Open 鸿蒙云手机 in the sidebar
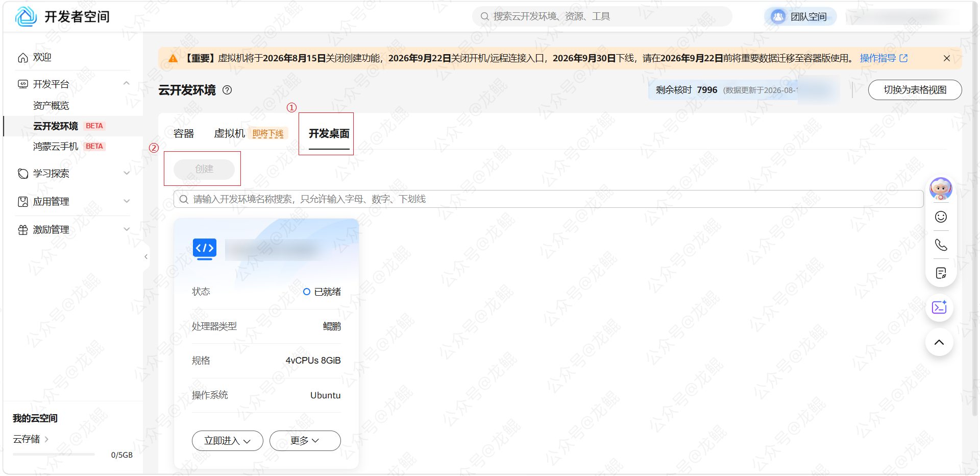Viewport: 980px width, 476px height. [x=56, y=146]
